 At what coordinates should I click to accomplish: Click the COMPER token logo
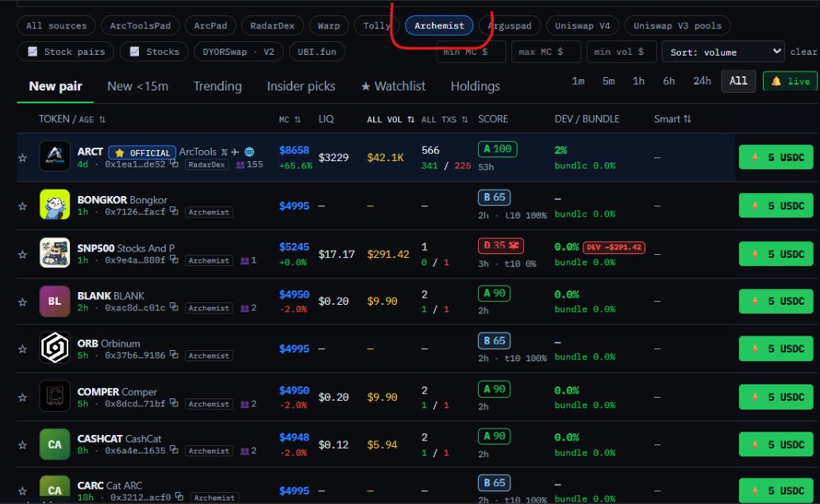55,396
